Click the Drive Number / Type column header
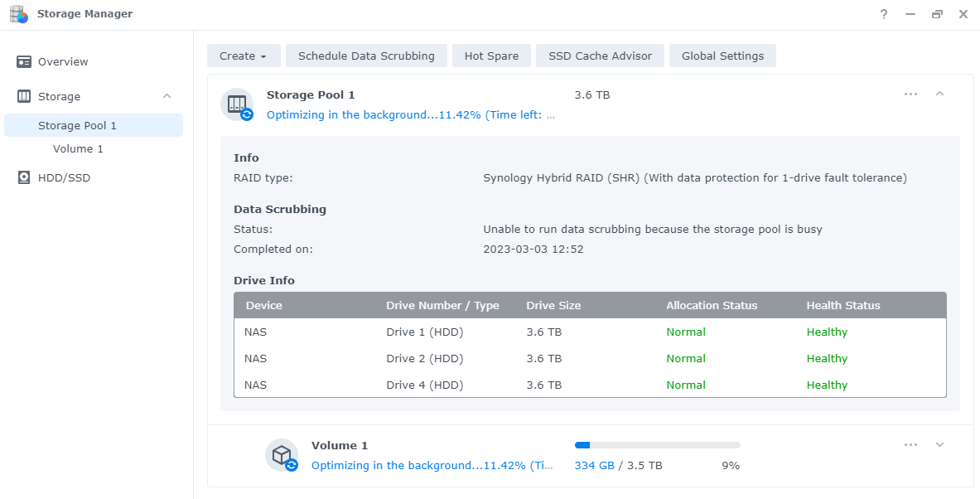 442,306
